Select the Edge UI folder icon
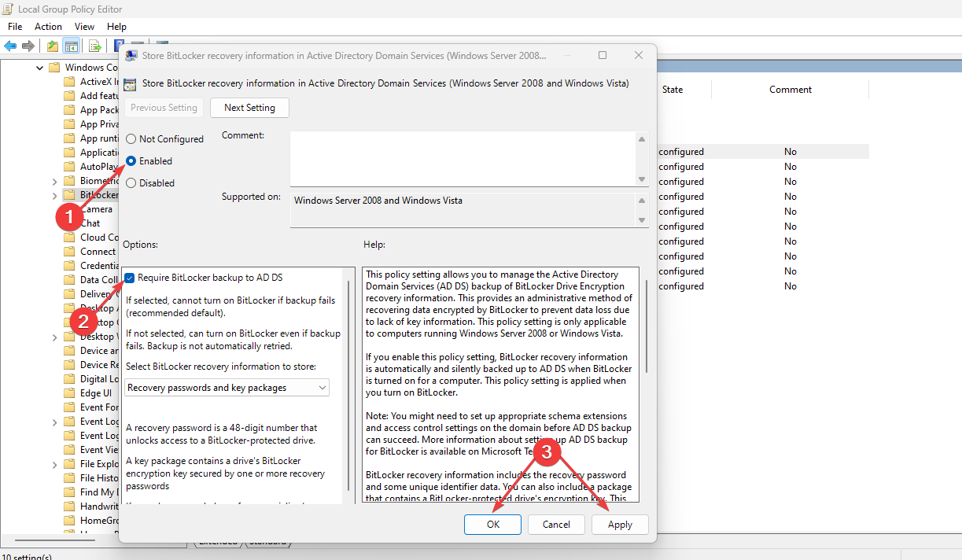Viewport: 962px width, 560px height. coord(70,393)
